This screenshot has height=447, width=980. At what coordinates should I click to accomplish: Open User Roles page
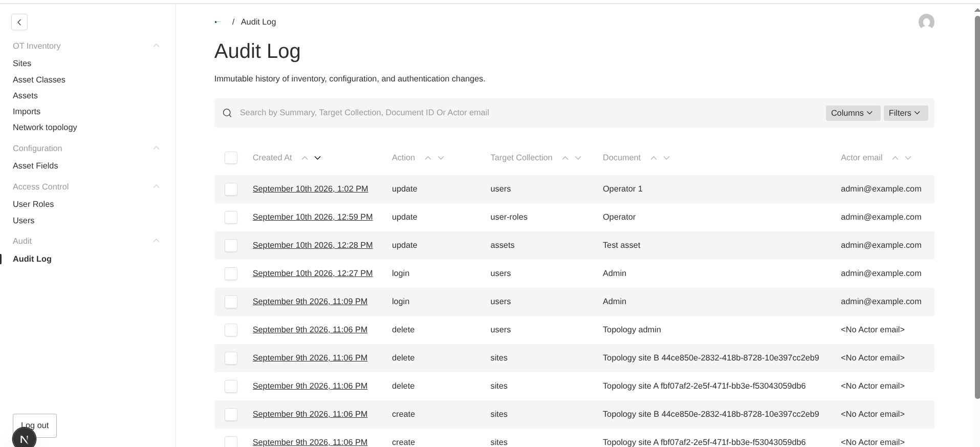33,204
